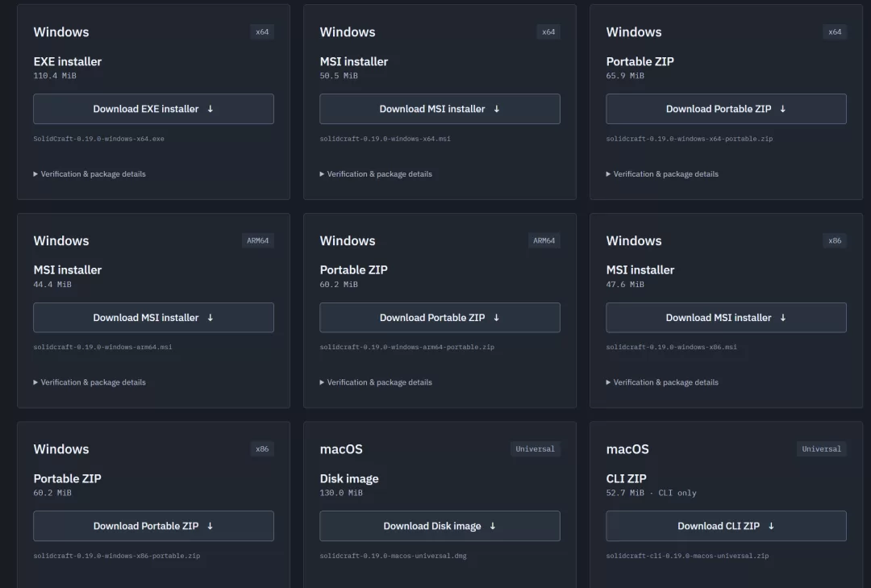The image size is (871, 588).
Task: Select filename solidcraft-0.19.0-macos-universal.dmg
Action: click(394, 556)
